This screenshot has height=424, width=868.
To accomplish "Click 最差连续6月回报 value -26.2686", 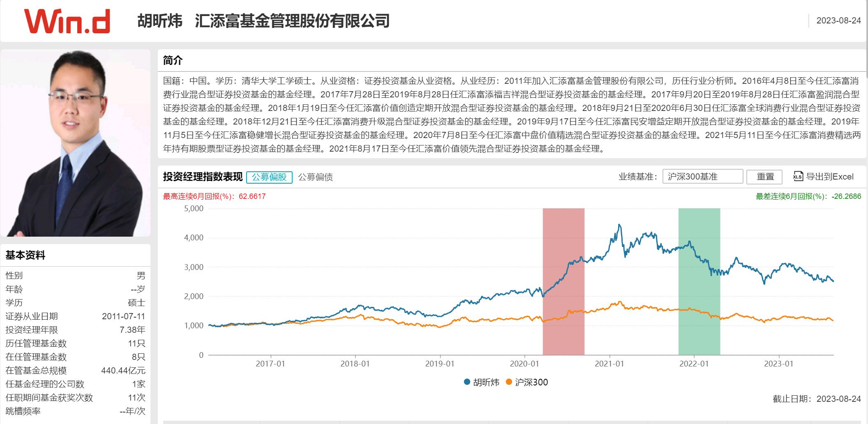I will pyautogui.click(x=846, y=196).
